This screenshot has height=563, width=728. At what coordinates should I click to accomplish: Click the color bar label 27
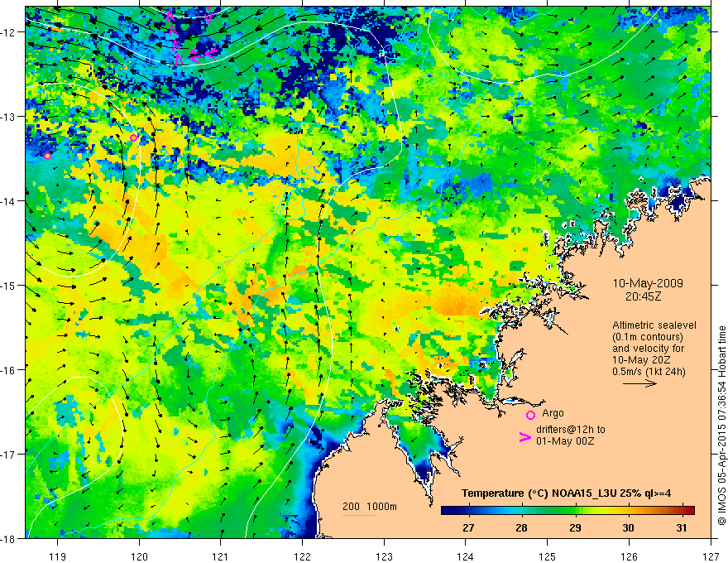[x=468, y=527]
